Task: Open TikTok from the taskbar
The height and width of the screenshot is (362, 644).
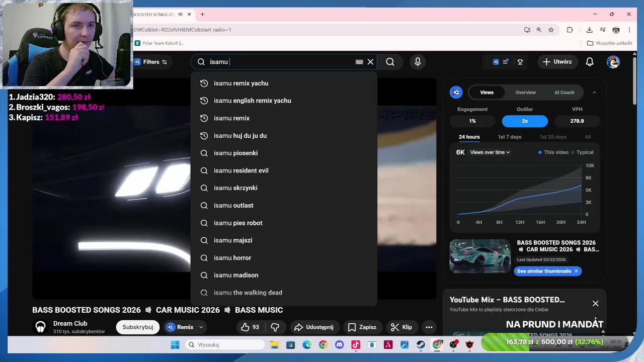Action: click(355, 344)
